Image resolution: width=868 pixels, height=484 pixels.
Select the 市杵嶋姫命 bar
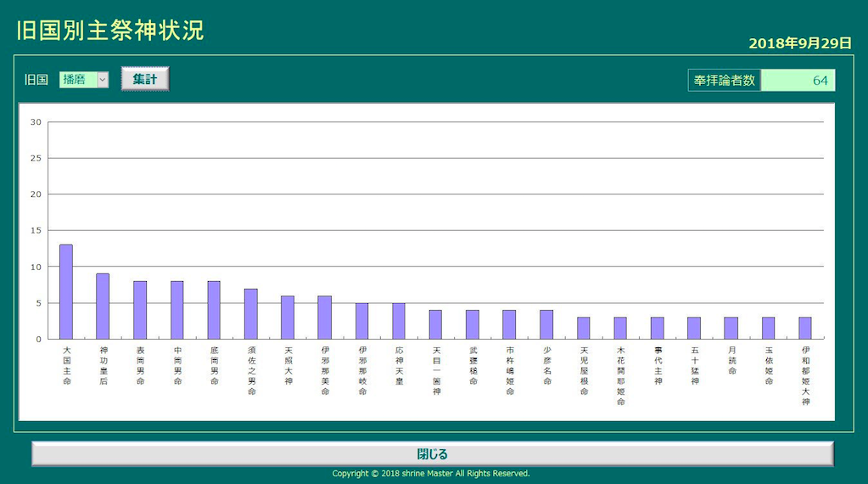coord(509,324)
